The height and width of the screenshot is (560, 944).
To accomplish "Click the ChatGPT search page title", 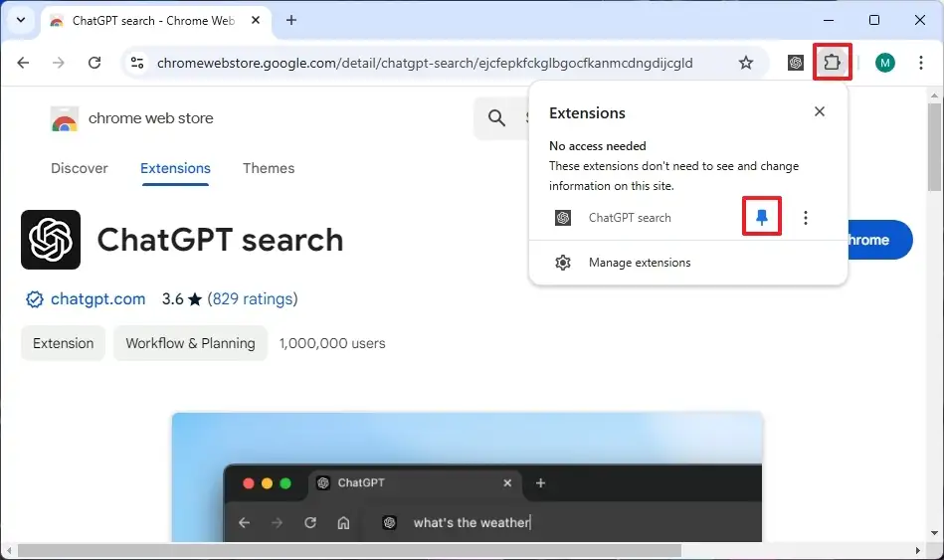I will point(221,240).
